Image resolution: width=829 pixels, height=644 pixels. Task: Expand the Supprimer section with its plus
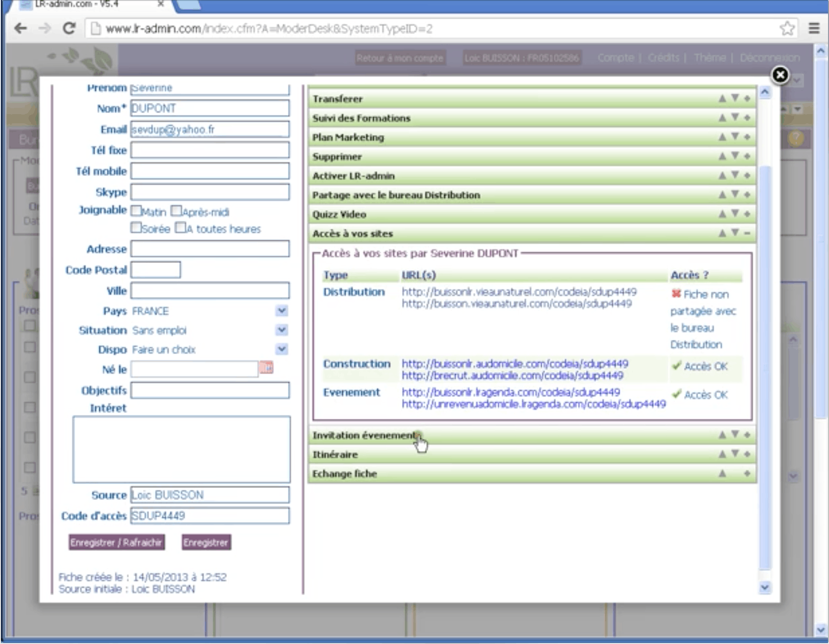click(747, 156)
